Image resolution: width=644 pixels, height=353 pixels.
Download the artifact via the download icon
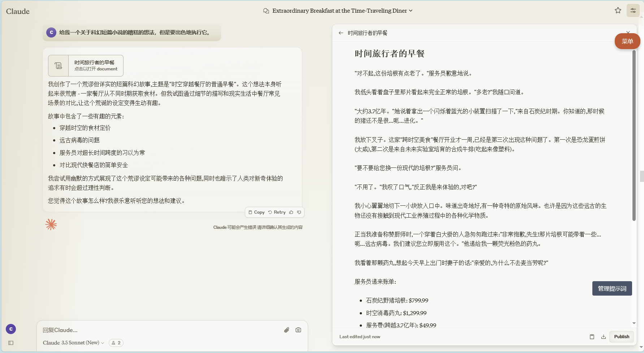coord(604,336)
